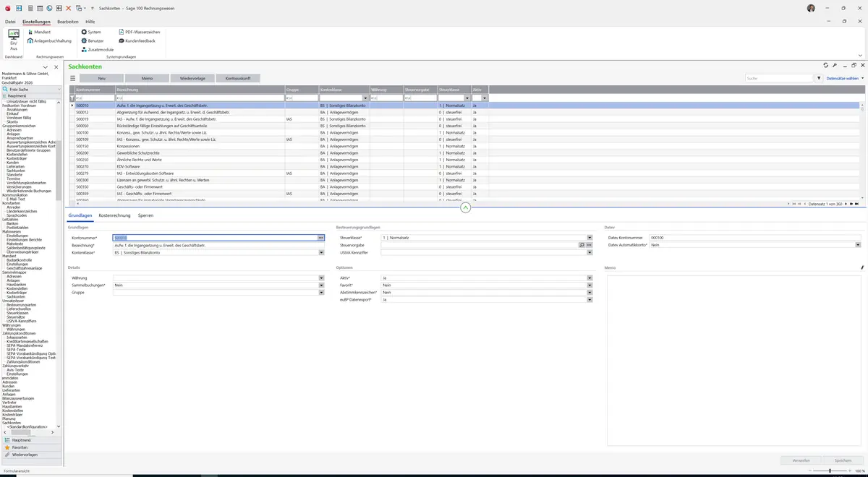This screenshot has width=868, height=477.
Task: Open the hamburger menu beside the Neu button
Action: tap(72, 78)
